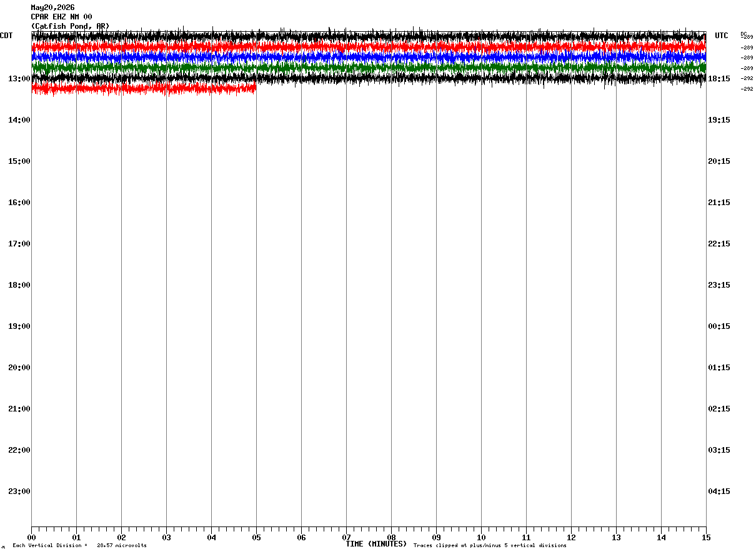Click the Each Vertical Division microvolts note
This screenshot has width=756, height=554.
79,546
